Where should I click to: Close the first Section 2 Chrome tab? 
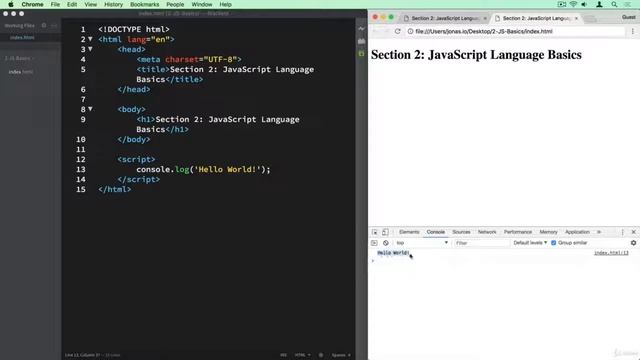(485, 18)
